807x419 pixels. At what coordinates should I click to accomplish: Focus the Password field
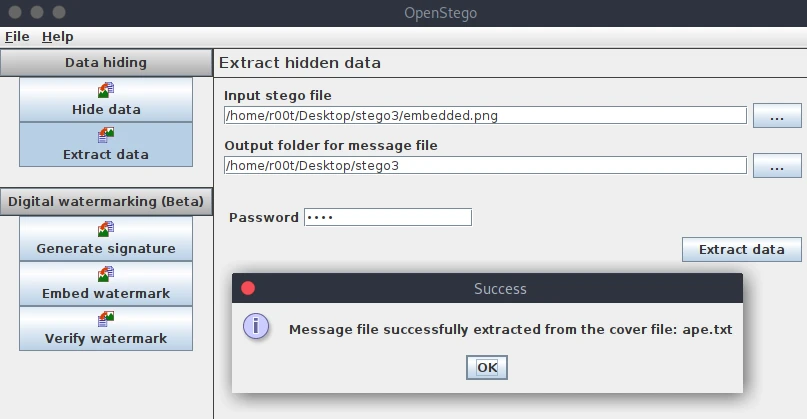pyautogui.click(x=387, y=217)
